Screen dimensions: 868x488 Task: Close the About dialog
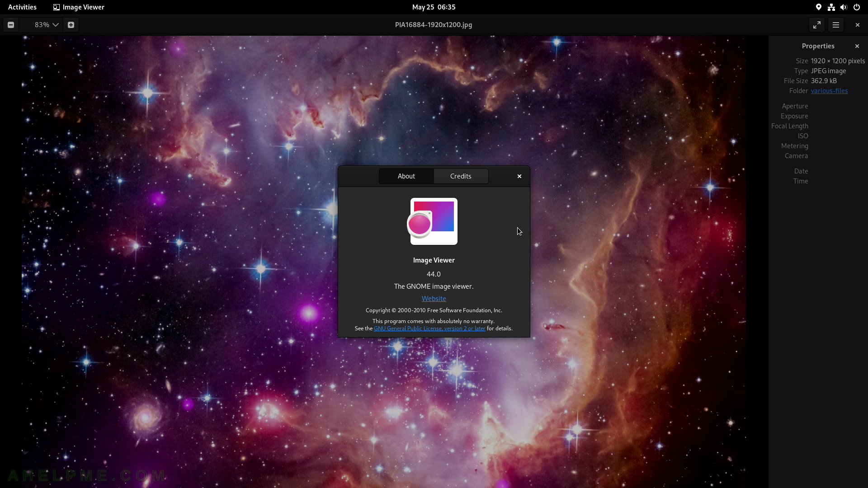pos(519,176)
